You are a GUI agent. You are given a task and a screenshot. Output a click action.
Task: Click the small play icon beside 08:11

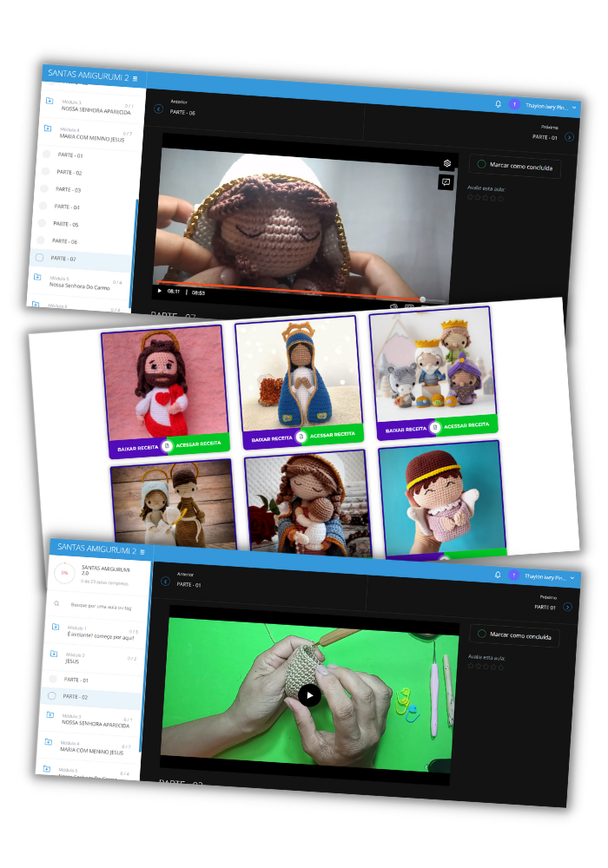pyautogui.click(x=159, y=291)
